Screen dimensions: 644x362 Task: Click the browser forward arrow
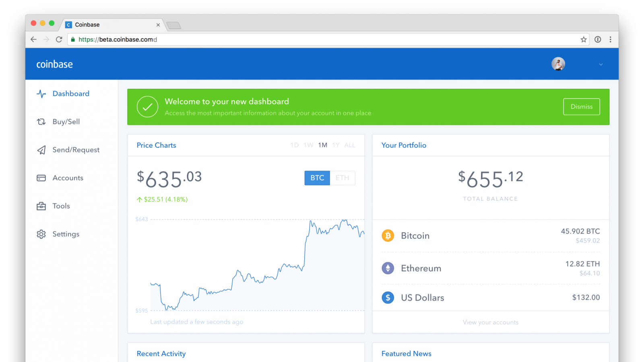[x=46, y=39]
